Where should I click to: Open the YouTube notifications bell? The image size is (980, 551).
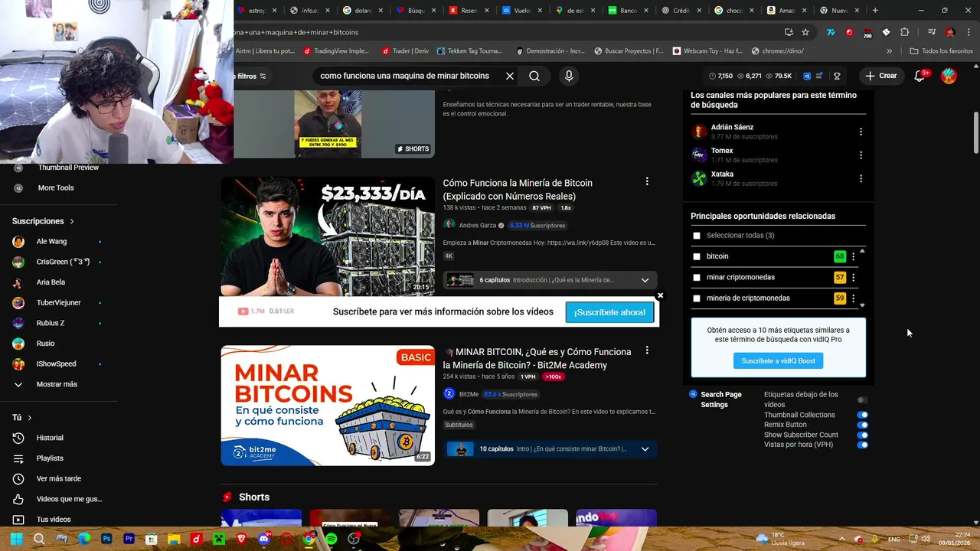coord(920,76)
